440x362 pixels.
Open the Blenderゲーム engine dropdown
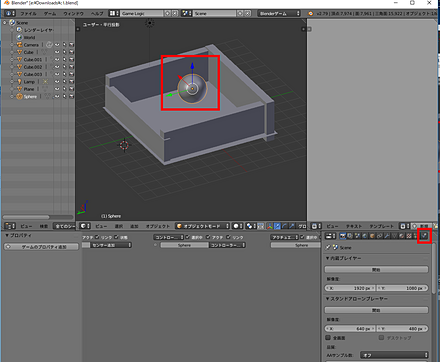pyautogui.click(x=279, y=13)
